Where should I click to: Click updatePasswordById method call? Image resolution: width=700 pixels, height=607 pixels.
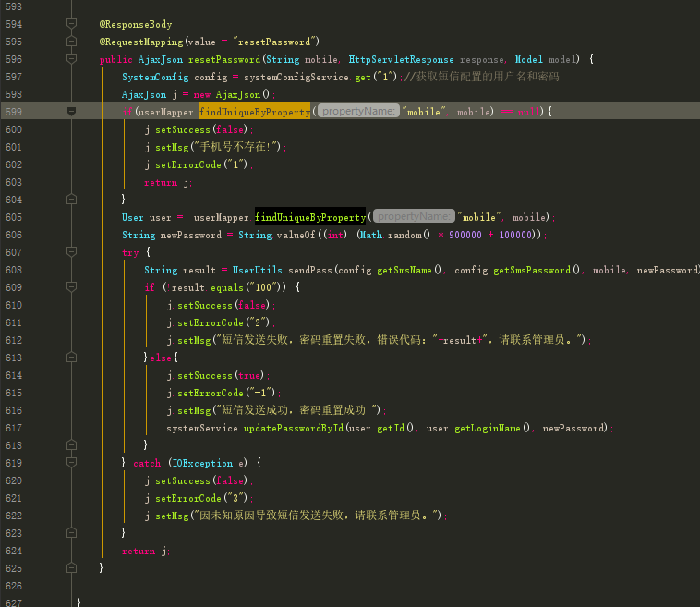coord(294,429)
